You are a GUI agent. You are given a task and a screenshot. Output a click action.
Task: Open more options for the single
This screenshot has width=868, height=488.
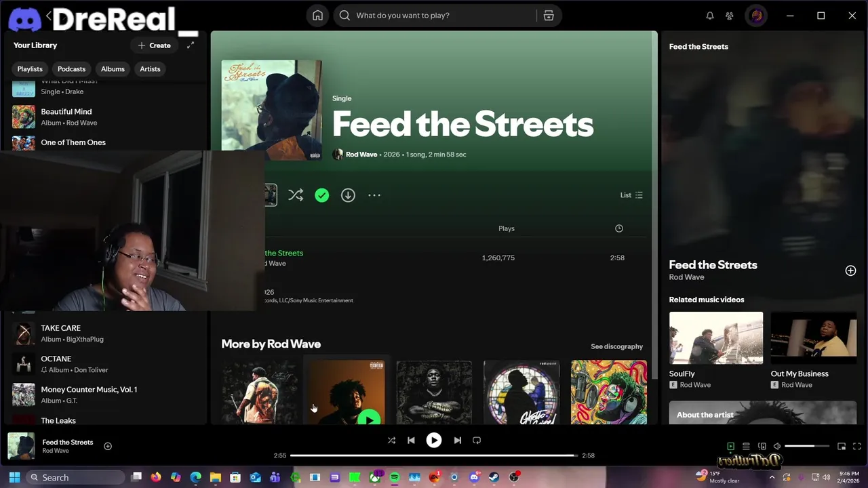coord(374,195)
